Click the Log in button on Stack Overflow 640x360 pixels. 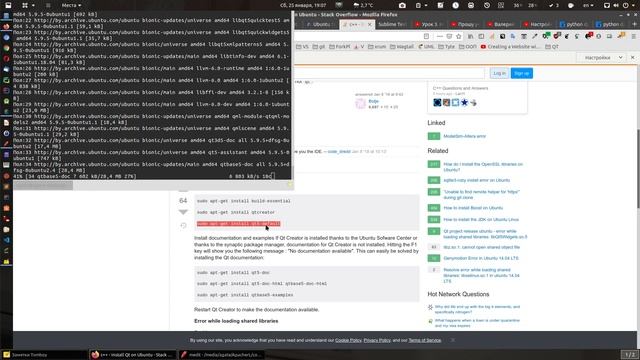tap(499, 73)
